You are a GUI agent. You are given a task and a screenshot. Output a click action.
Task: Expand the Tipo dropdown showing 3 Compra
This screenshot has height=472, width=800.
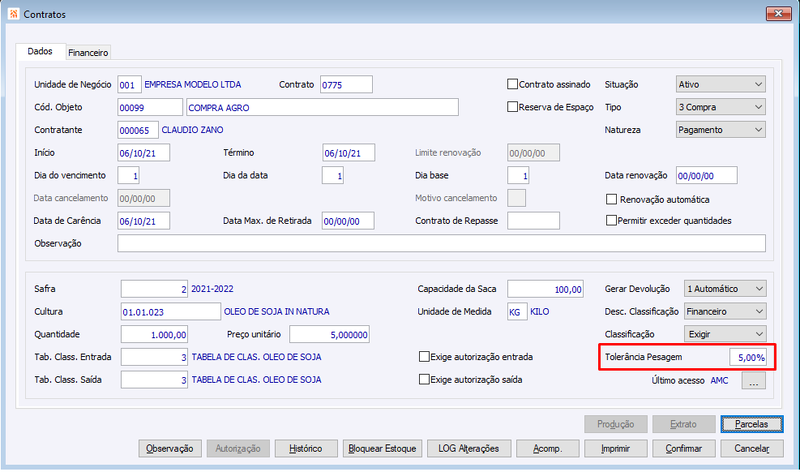(x=720, y=107)
